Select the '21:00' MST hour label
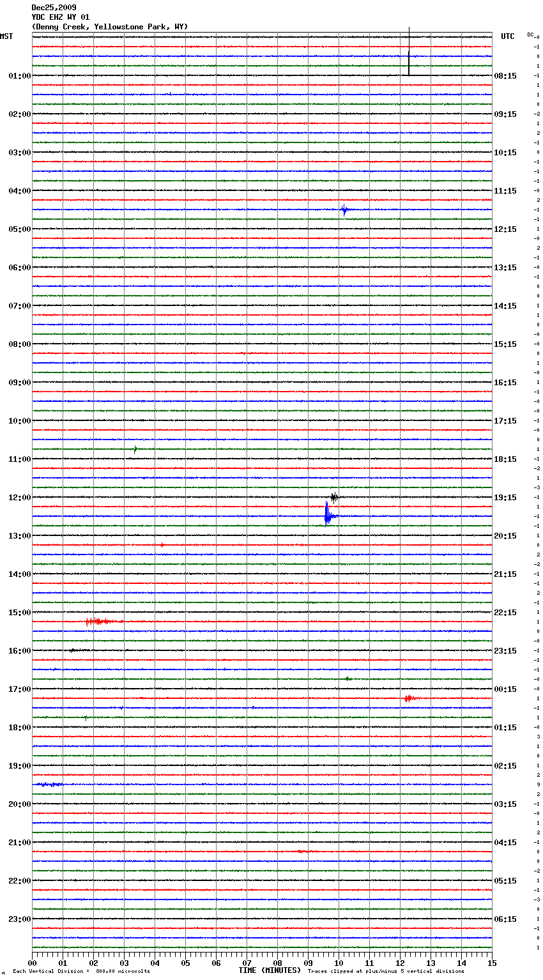This screenshot has width=543, height=980. 20,843
